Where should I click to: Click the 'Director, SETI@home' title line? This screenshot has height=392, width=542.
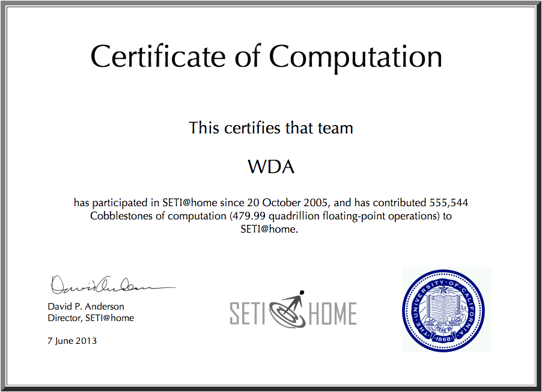91,318
